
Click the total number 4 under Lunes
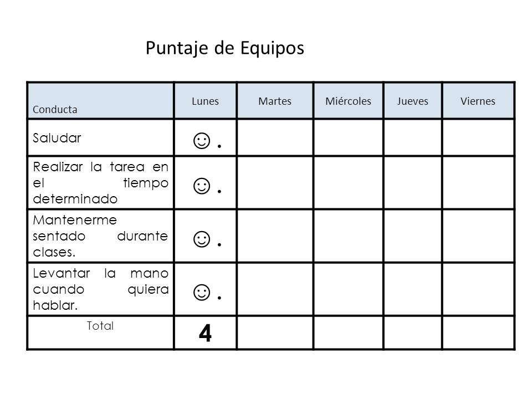[x=205, y=333]
